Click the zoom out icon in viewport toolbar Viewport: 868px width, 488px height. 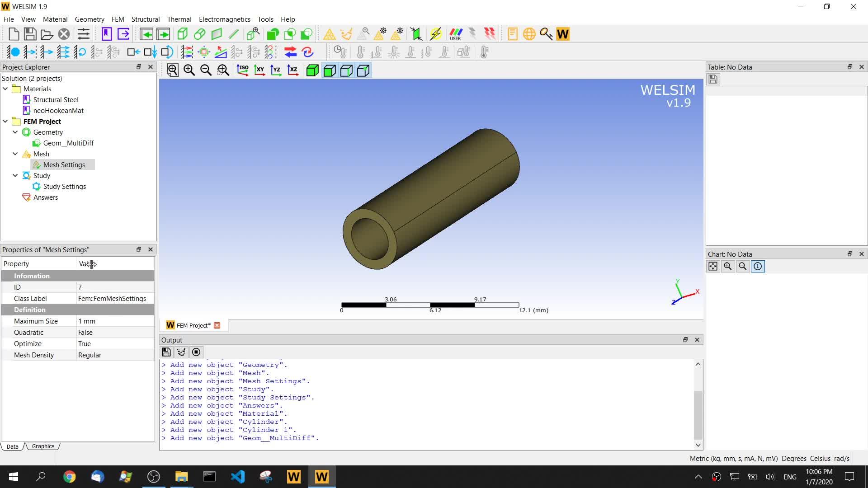click(x=206, y=70)
